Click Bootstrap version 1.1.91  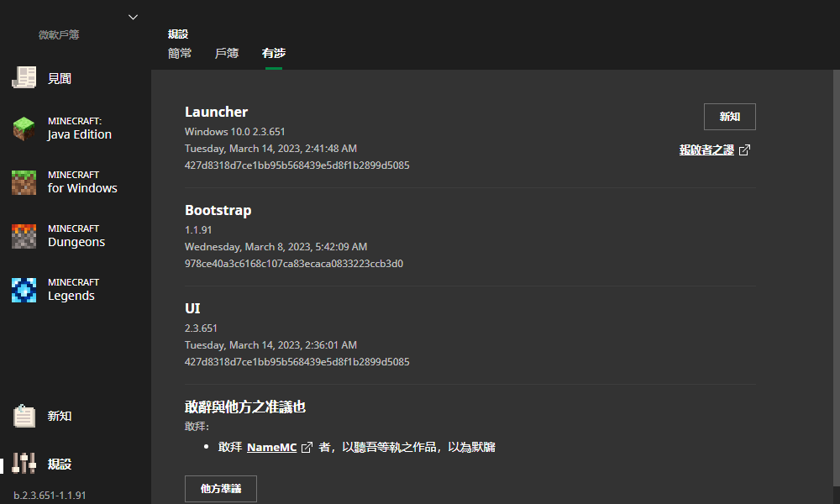198,230
